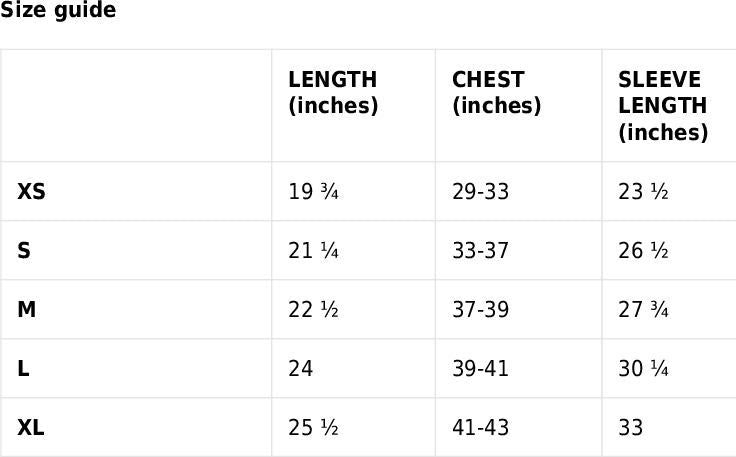
Task: Select the LENGTH (inches) column header
Action: 332,92
